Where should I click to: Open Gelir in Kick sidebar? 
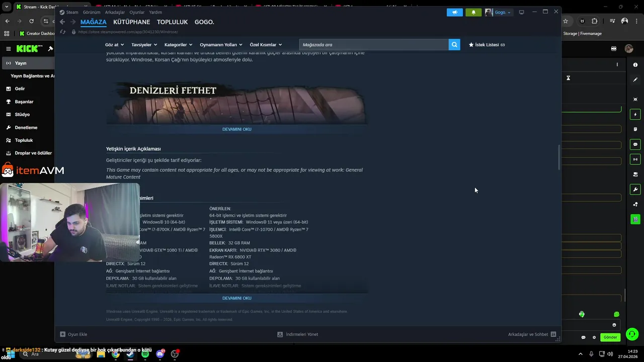pyautogui.click(x=20, y=88)
